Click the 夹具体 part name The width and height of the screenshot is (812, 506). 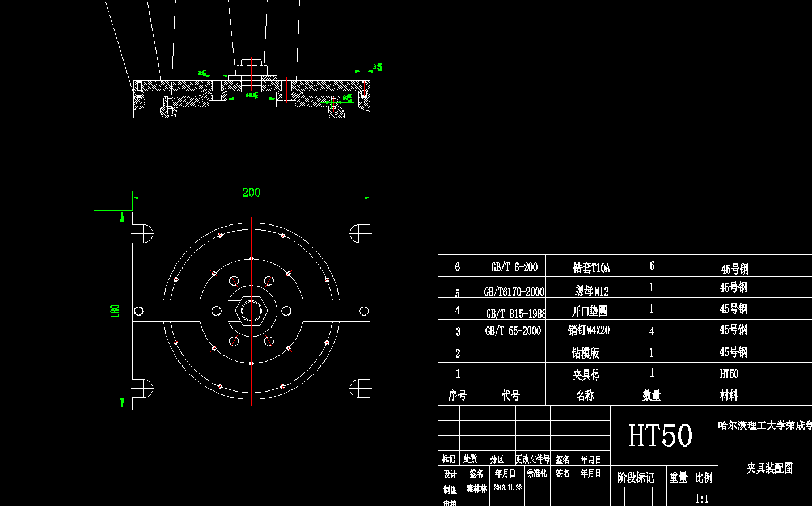pyautogui.click(x=586, y=375)
